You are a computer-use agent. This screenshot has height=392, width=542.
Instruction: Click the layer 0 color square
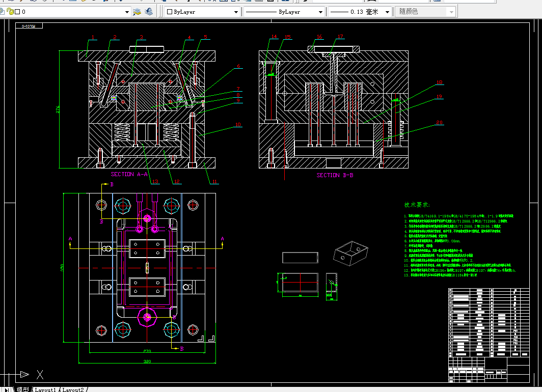coord(18,12)
